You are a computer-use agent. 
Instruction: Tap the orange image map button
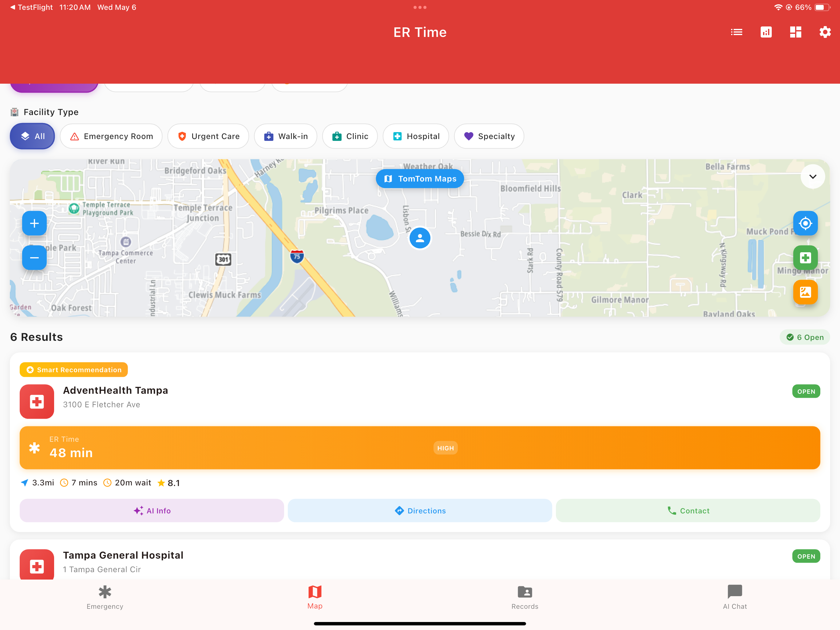[x=805, y=292]
